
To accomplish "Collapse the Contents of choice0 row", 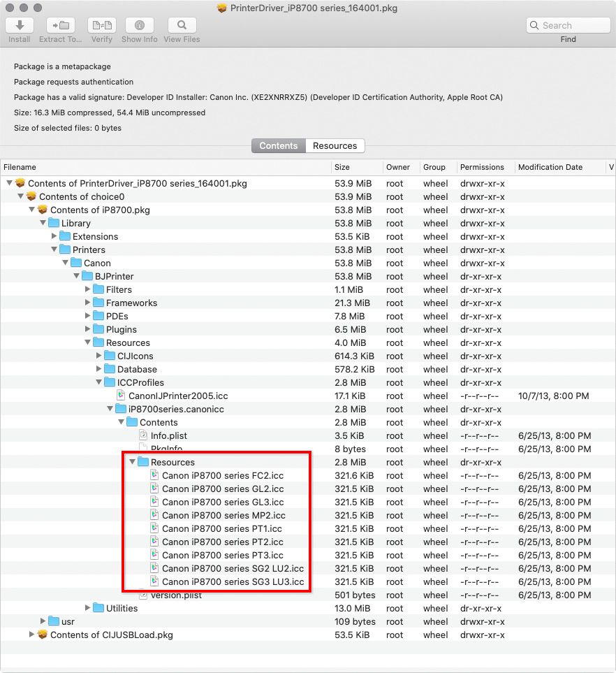I will 20,196.
